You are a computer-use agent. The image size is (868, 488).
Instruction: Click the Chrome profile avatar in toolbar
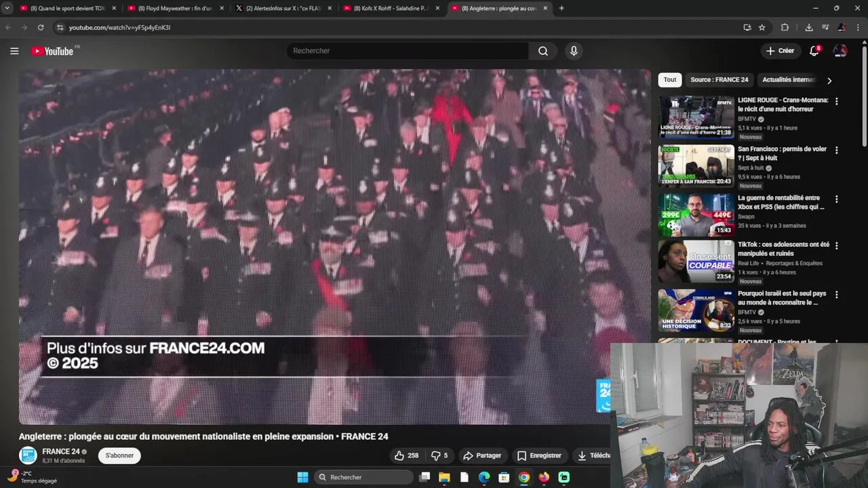(x=842, y=27)
